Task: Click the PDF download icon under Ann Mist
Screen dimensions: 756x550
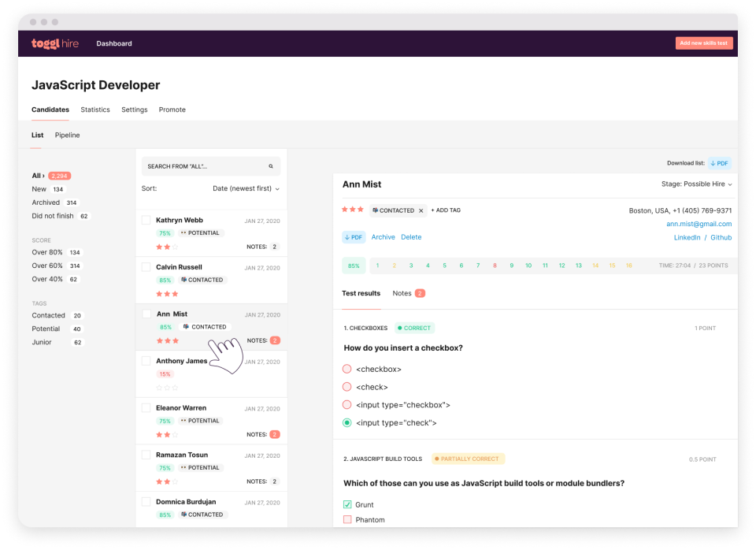Action: pyautogui.click(x=354, y=236)
